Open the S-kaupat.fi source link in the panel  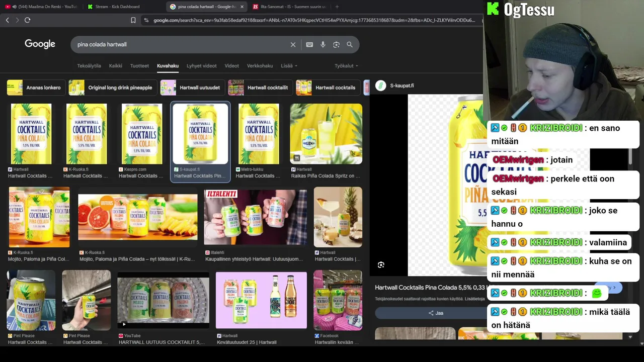[x=402, y=85]
